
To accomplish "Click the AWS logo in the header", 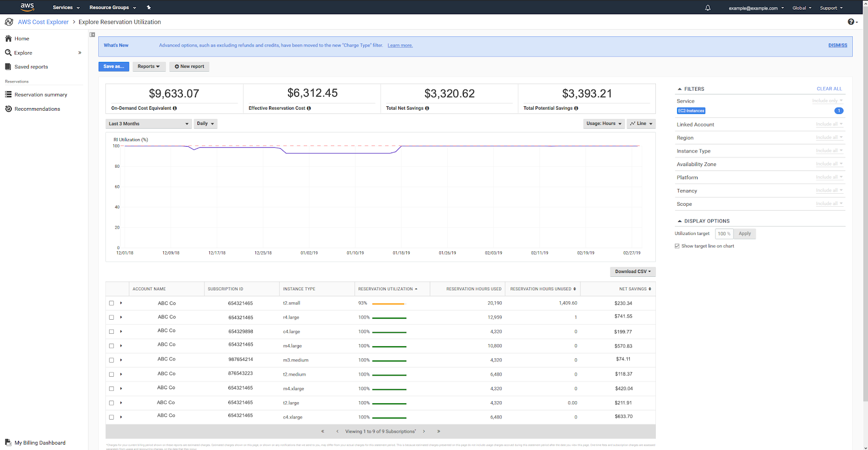I will tap(27, 7).
